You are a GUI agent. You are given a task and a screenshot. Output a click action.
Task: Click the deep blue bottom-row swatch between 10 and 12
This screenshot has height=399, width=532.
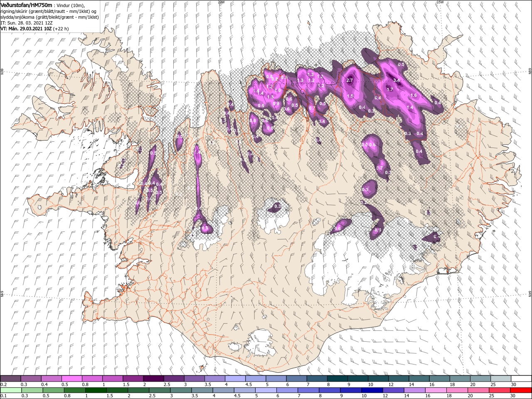[x=372, y=390]
